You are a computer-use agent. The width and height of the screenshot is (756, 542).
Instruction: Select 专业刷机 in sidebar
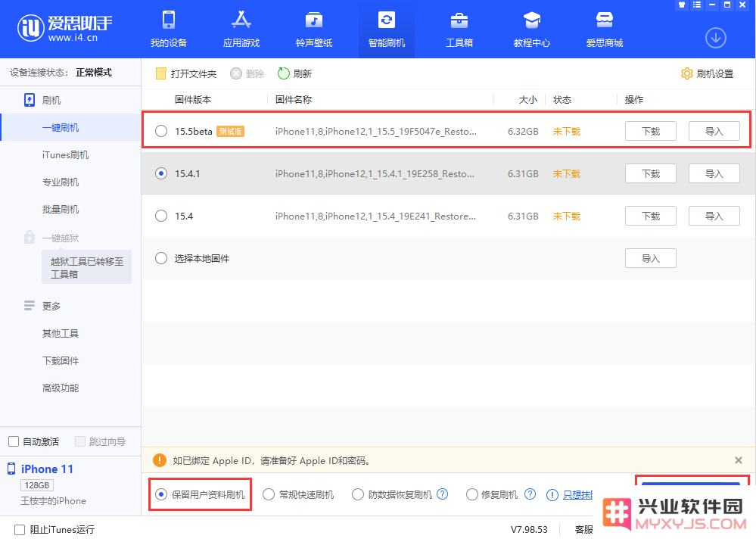tap(61, 182)
